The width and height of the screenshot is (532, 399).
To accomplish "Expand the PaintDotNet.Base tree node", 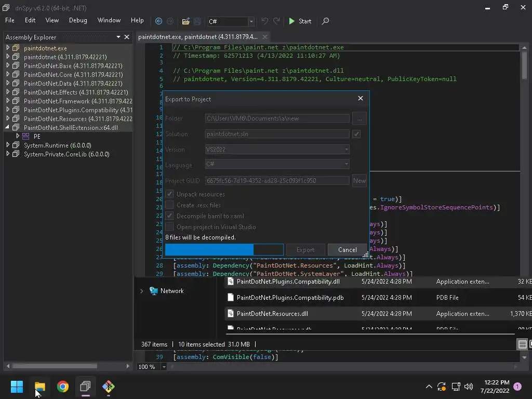I will point(7,65).
